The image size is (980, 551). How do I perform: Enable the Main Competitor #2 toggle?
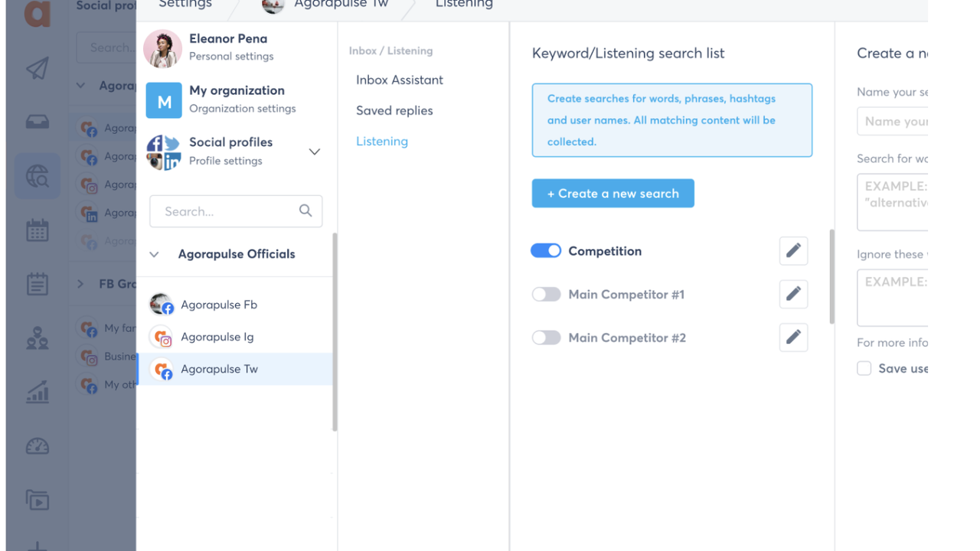[546, 337]
